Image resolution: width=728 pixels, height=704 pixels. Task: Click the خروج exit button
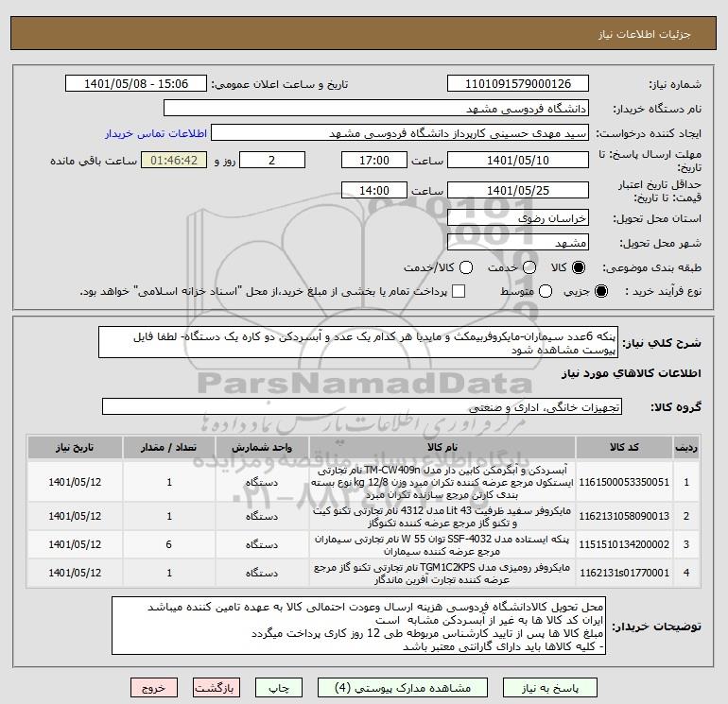click(154, 688)
